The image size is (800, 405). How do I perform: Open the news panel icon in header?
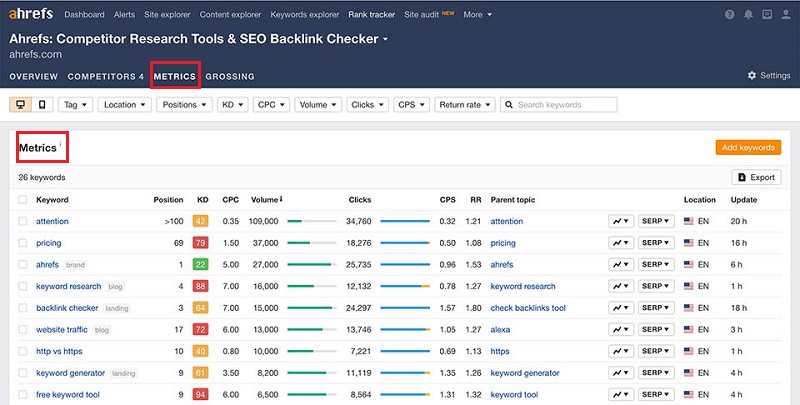[767, 14]
